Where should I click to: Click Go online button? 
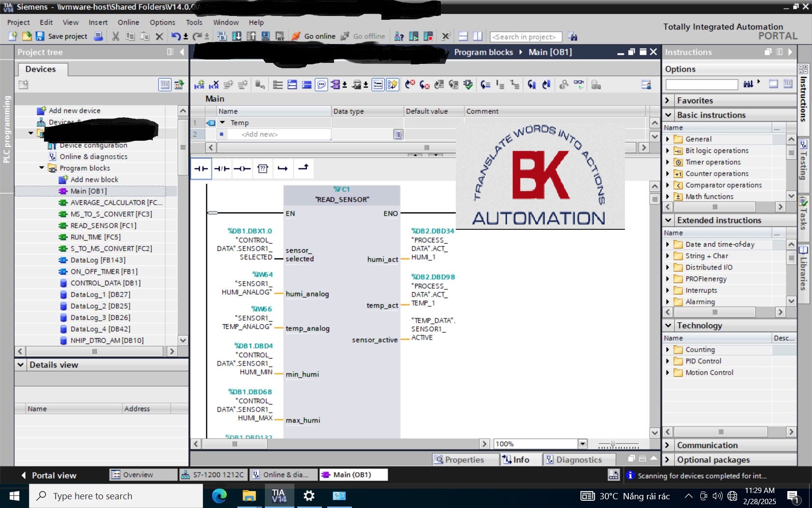(x=313, y=36)
